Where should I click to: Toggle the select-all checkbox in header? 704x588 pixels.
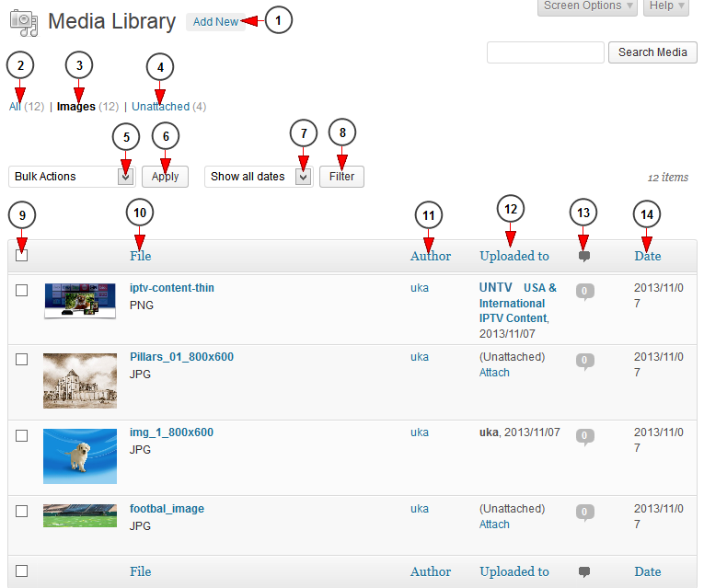coord(21,256)
